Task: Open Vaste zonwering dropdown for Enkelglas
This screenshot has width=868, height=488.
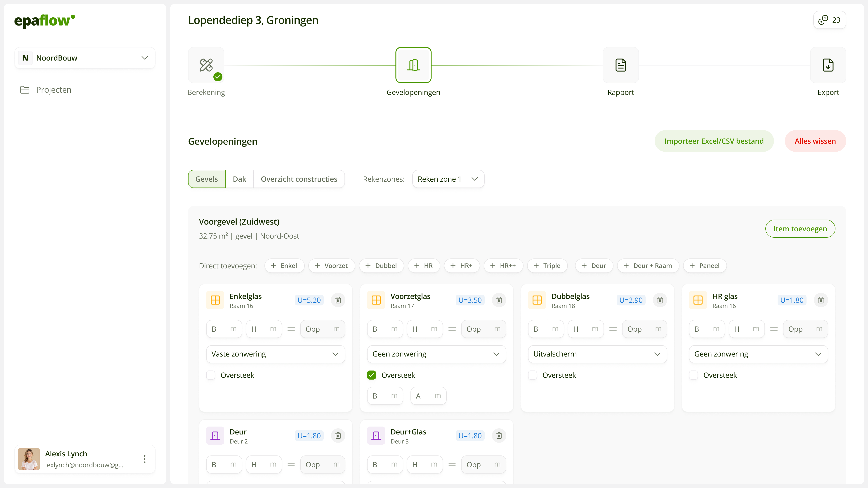Action: pos(276,354)
